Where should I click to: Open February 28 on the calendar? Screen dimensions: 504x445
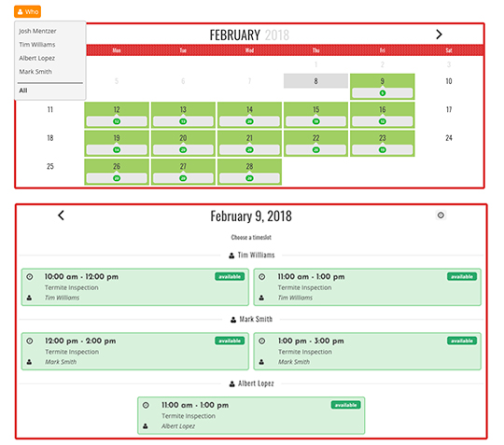[x=249, y=172]
